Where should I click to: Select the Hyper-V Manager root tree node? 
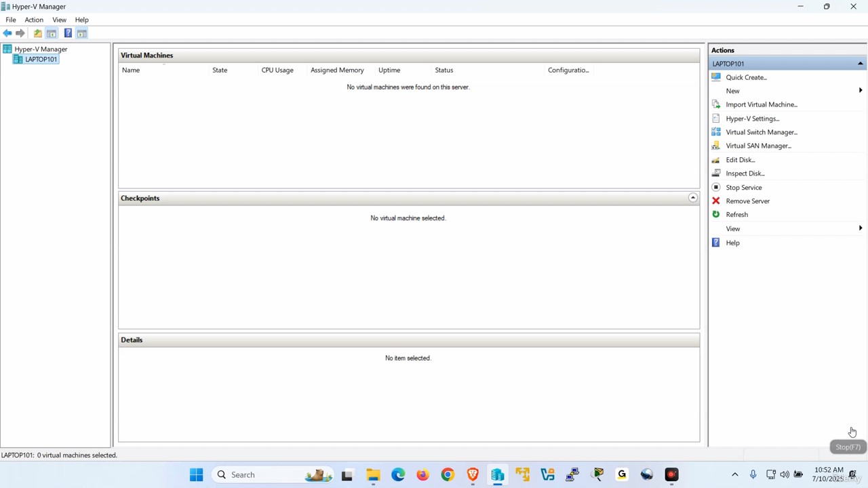tap(41, 49)
